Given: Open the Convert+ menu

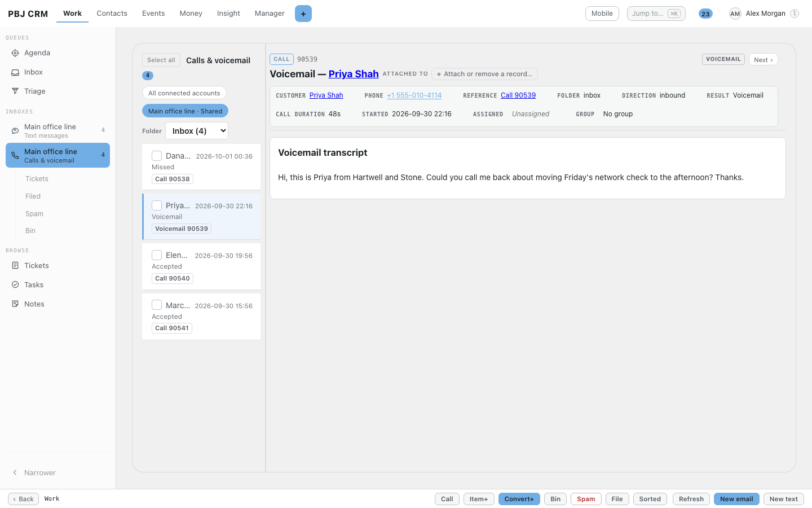Looking at the screenshot, I should [519, 499].
